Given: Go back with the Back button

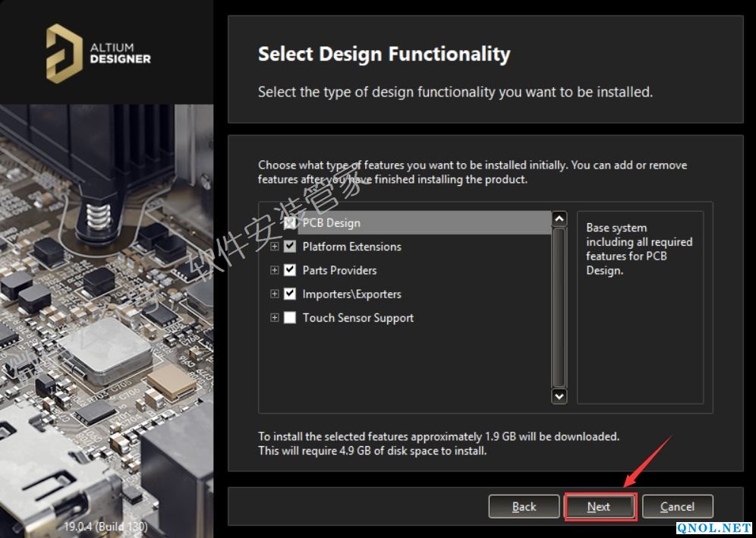Looking at the screenshot, I should point(524,507).
